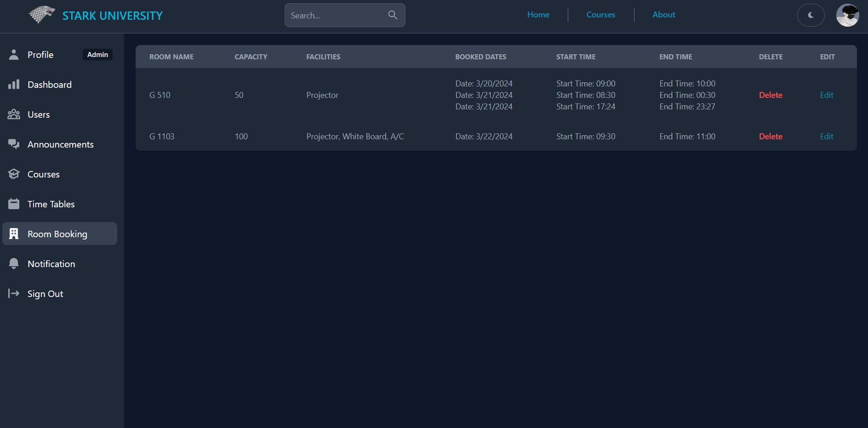Viewport: 868px width, 428px height.
Task: Click the search magnifier icon
Action: [x=393, y=15]
